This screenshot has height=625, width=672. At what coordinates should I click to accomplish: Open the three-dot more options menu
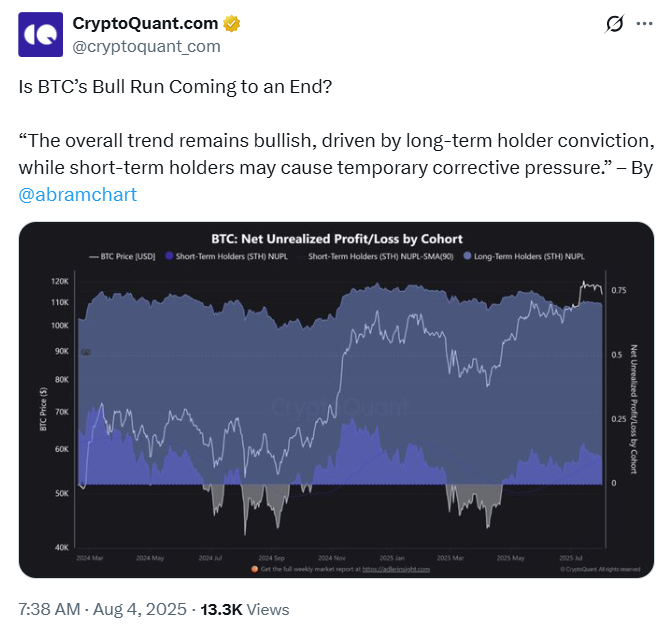coord(645,24)
